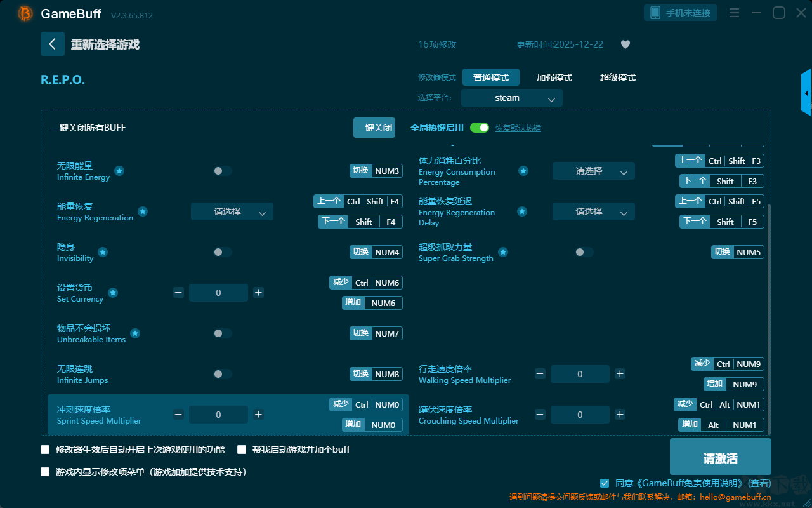Click the 下一个 Shift F4 hotkey
This screenshot has width=812, height=508.
click(x=360, y=222)
